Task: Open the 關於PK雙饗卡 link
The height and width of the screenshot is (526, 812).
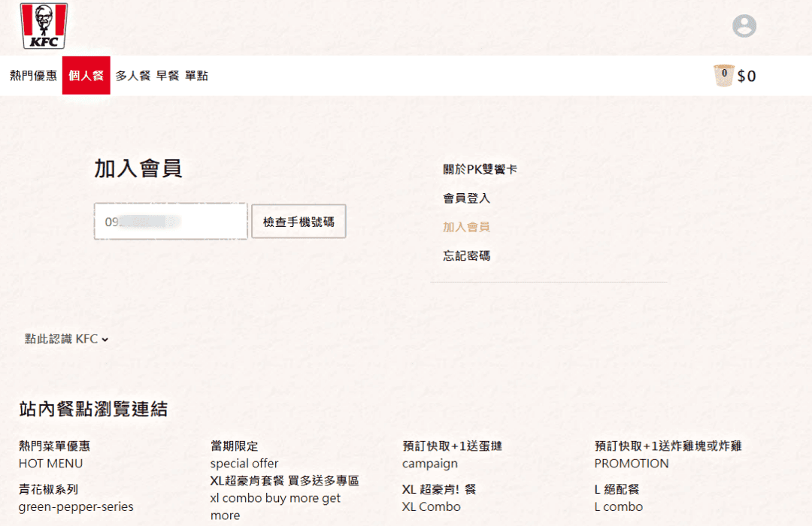Action: 480,169
